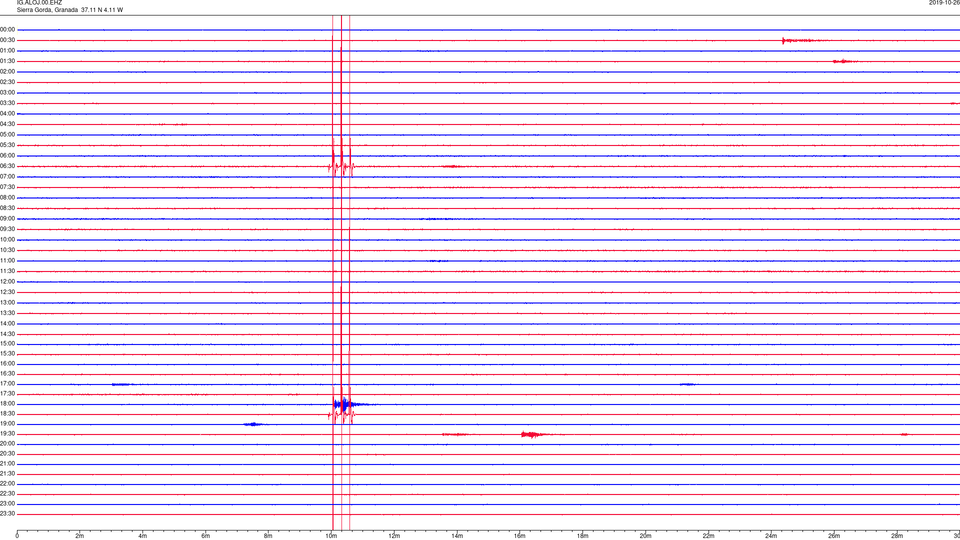Click the 17:00 trace event near 21m
Image resolution: width=960 pixels, height=540 pixels.
click(687, 384)
